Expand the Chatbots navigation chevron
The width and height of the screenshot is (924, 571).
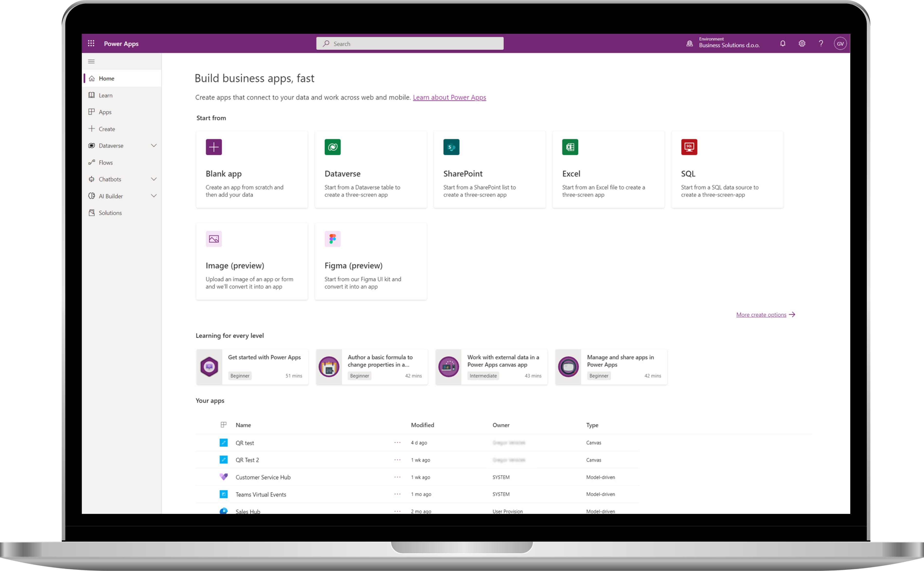154,179
